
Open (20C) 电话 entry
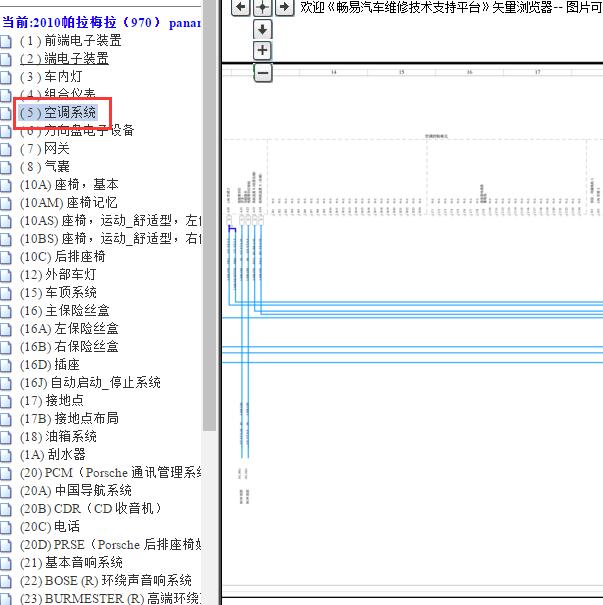pyautogui.click(x=50, y=527)
